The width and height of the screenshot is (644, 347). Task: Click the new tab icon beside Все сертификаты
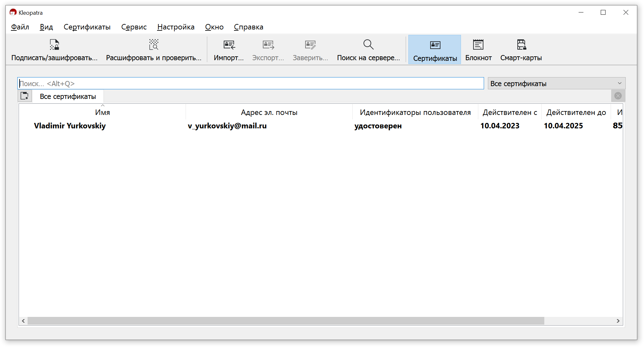click(x=25, y=96)
